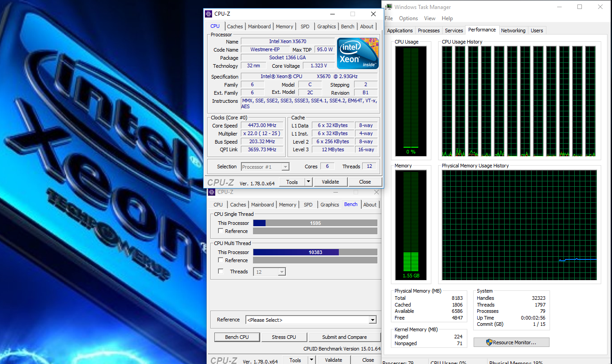Click Bus Speed value 203.32 MHz
The height and width of the screenshot is (364, 612).
pyautogui.click(x=262, y=141)
